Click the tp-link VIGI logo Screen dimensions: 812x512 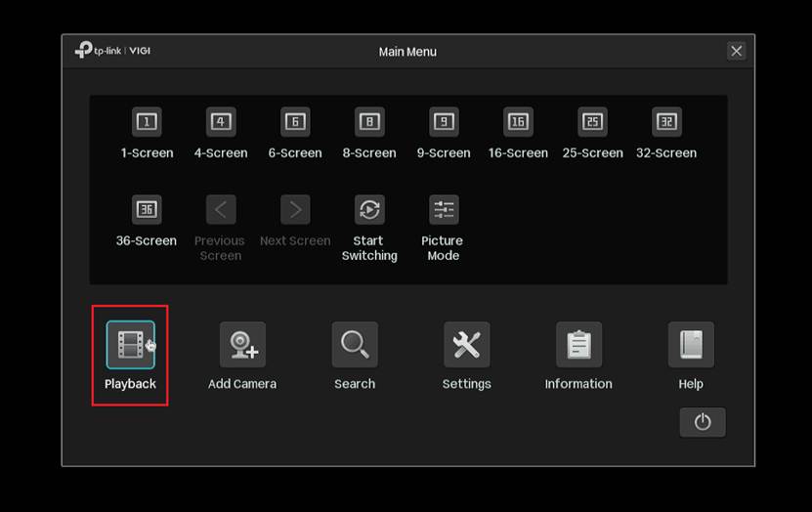[x=112, y=50]
